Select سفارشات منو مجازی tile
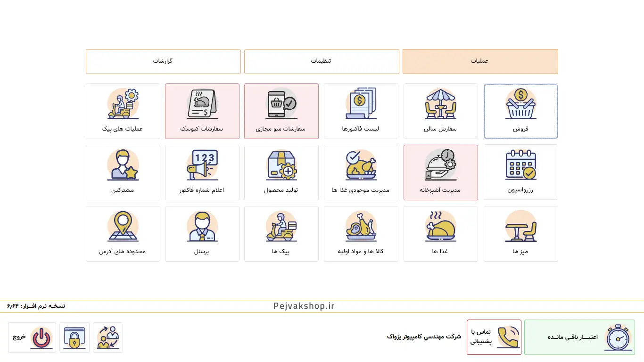644x362 pixels. 281,111
